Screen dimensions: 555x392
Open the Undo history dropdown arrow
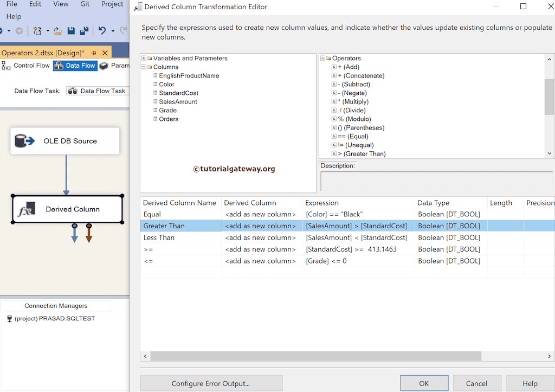pyautogui.click(x=113, y=31)
